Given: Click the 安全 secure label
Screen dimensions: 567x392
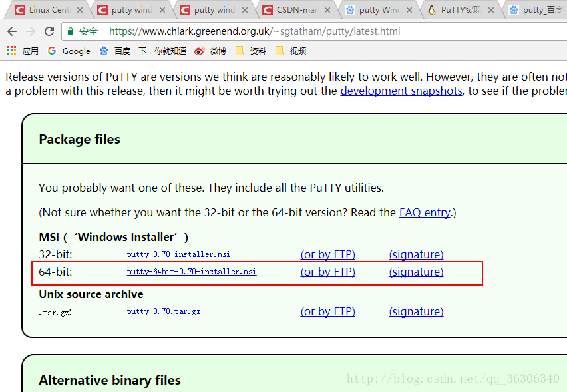Looking at the screenshot, I should (89, 31).
